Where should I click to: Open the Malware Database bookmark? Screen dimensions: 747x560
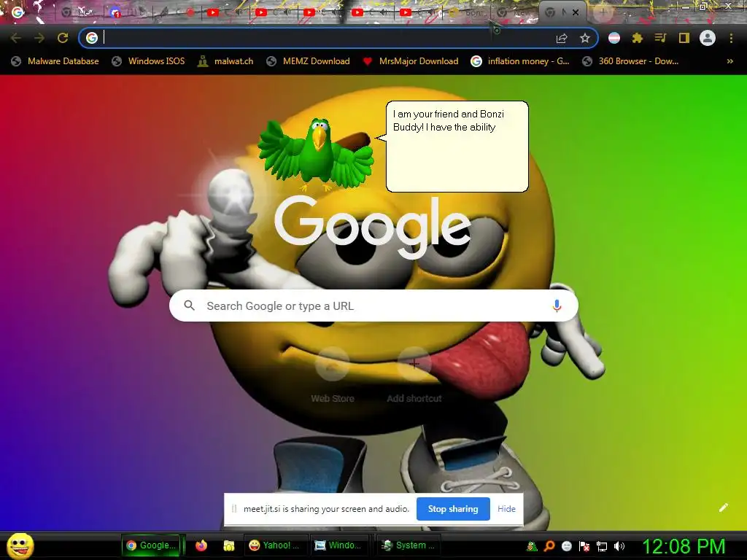pyautogui.click(x=55, y=61)
